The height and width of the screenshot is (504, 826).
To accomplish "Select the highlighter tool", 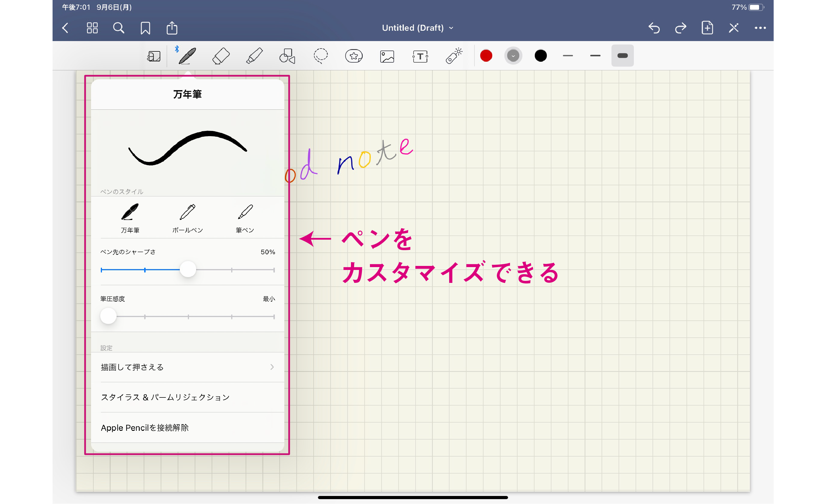I will point(254,56).
